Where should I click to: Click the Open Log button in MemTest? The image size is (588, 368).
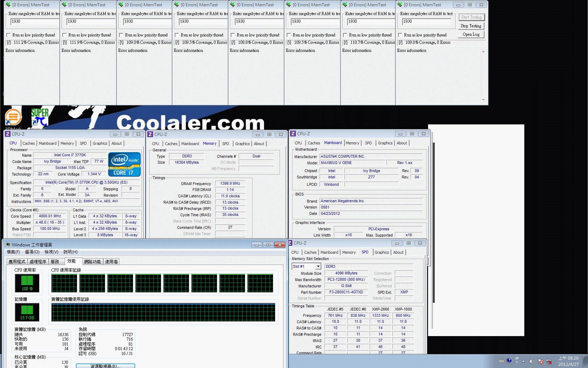click(x=471, y=34)
